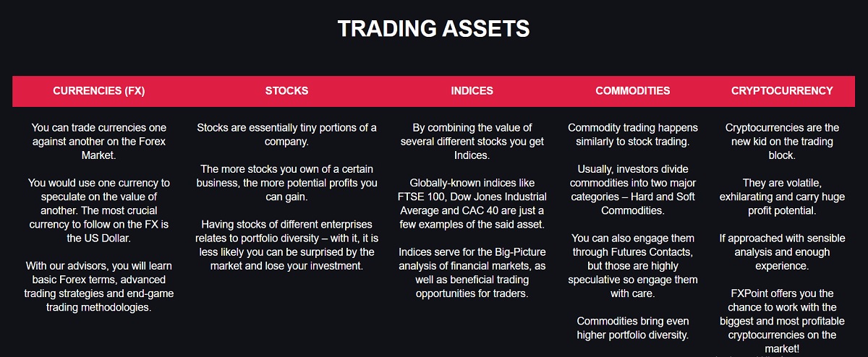The width and height of the screenshot is (868, 357).
Task: Click the FTSE 100 and Dow Jones paragraph
Action: [472, 204]
